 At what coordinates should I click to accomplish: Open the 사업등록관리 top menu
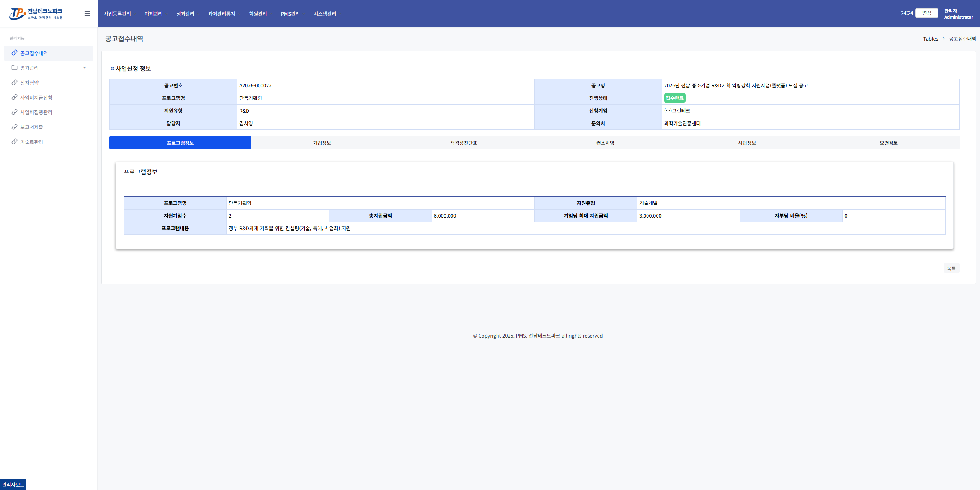pos(117,14)
